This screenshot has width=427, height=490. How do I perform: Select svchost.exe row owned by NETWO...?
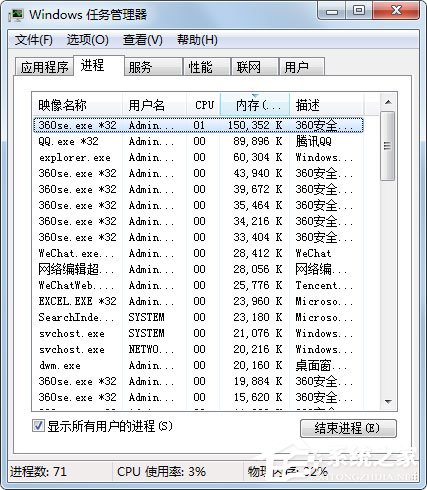pyautogui.click(x=198, y=349)
